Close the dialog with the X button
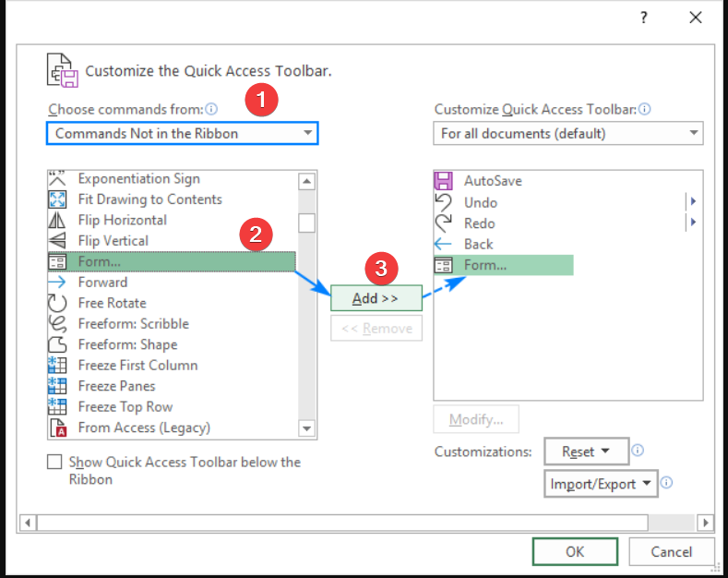Image resolution: width=728 pixels, height=578 pixels. coord(696,18)
